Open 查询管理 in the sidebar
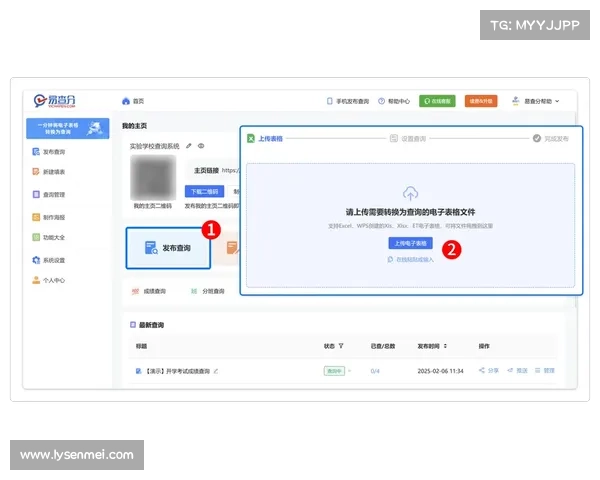 pyautogui.click(x=49, y=194)
